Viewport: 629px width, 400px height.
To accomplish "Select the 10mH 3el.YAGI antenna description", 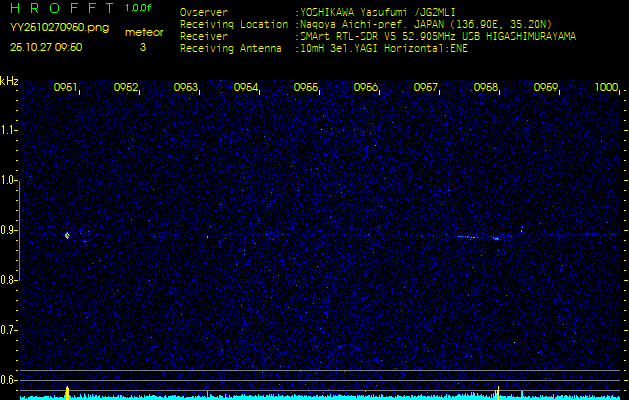I will tap(384, 49).
